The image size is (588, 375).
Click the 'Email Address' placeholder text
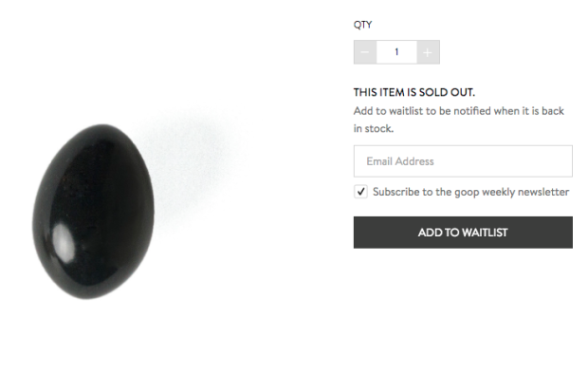tap(400, 161)
